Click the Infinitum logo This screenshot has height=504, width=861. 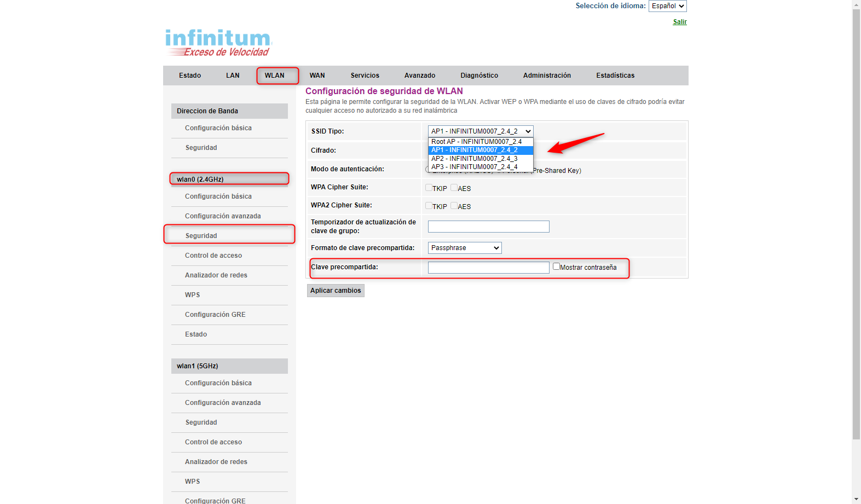(x=218, y=43)
